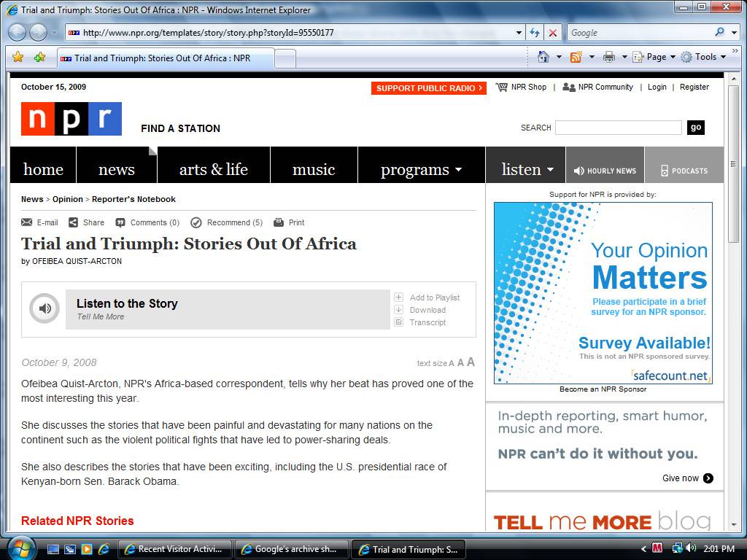The height and width of the screenshot is (560, 747).
Task: Show desktop from Quick Launch
Action: (53, 549)
